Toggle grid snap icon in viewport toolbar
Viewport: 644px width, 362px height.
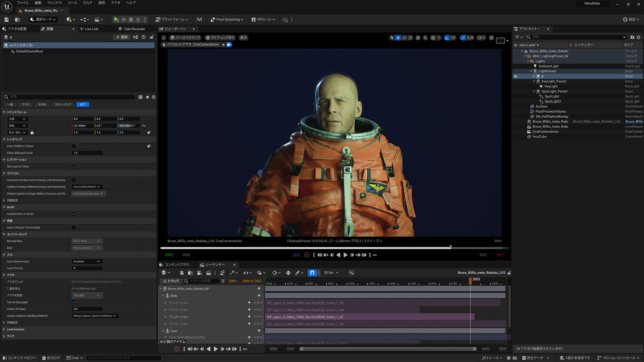[x=433, y=38]
